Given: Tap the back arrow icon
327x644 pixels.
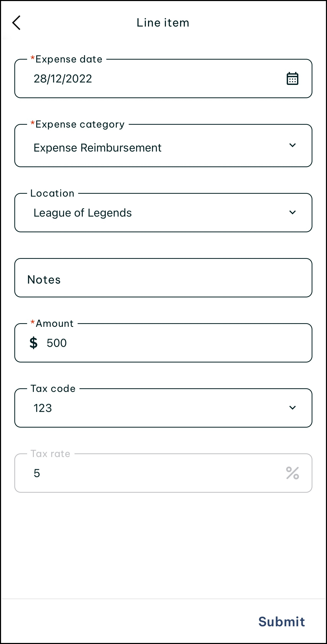Looking at the screenshot, I should click(x=16, y=23).
